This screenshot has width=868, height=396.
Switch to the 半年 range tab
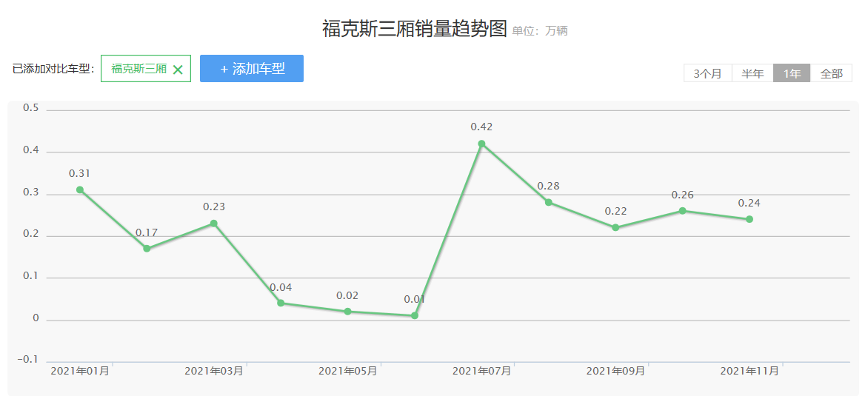(753, 73)
